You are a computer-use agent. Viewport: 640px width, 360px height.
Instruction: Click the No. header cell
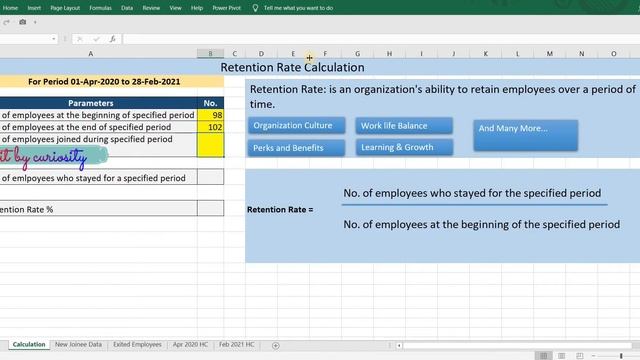tap(210, 103)
